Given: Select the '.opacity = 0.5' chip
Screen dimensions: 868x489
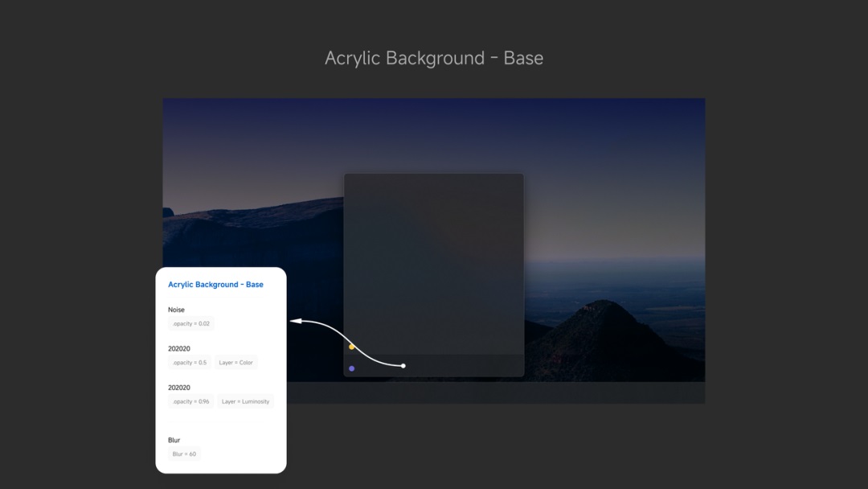Looking at the screenshot, I should click(x=190, y=363).
